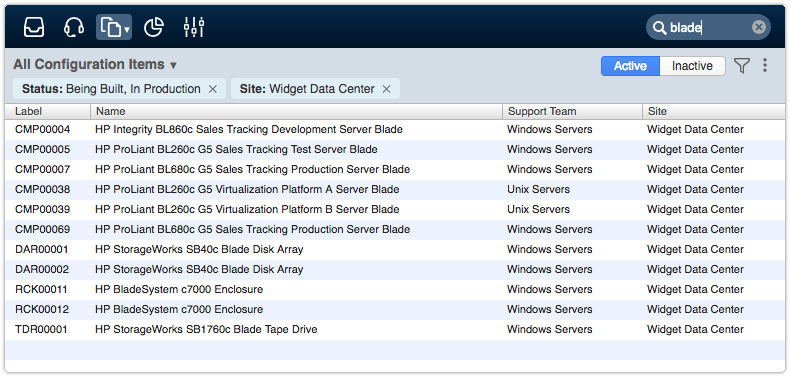Click HP ProLiant BL260c G5 Virtualization Platform B name
Viewport: 790px width, 377px height.
coord(247,209)
